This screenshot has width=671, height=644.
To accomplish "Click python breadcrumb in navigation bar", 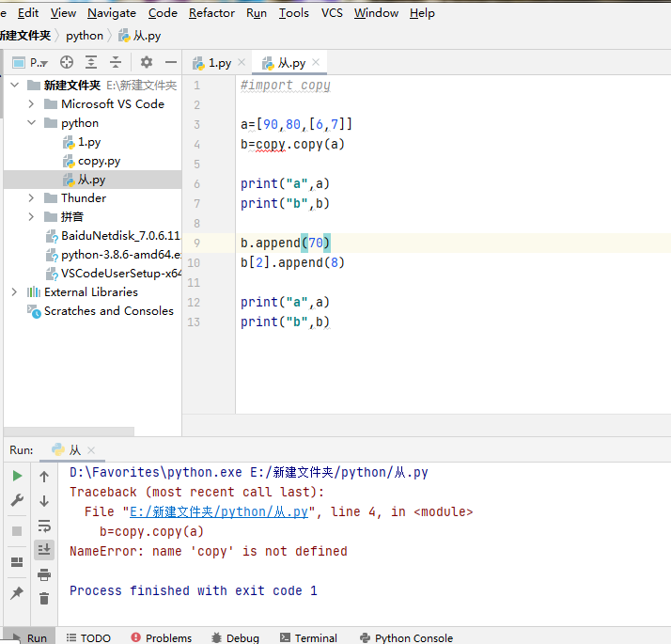I will pyautogui.click(x=85, y=36).
